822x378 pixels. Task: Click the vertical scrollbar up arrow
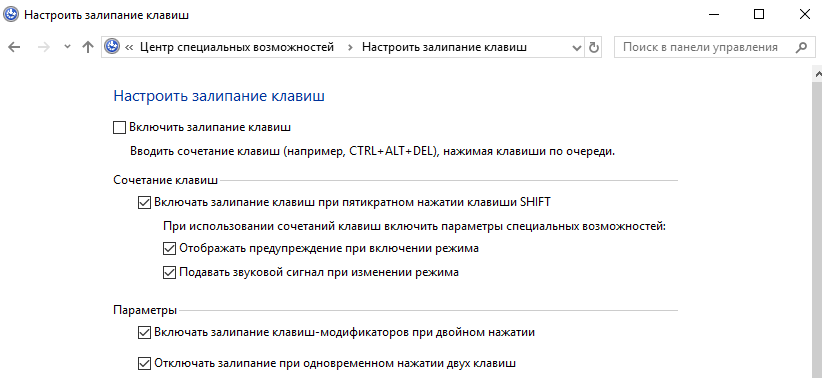point(817,74)
